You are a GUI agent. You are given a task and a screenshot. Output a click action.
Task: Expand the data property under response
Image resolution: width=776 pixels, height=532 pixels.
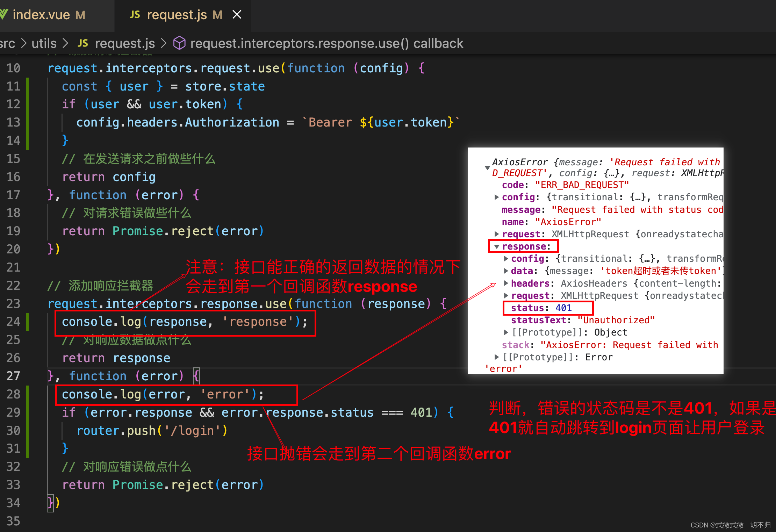click(506, 271)
